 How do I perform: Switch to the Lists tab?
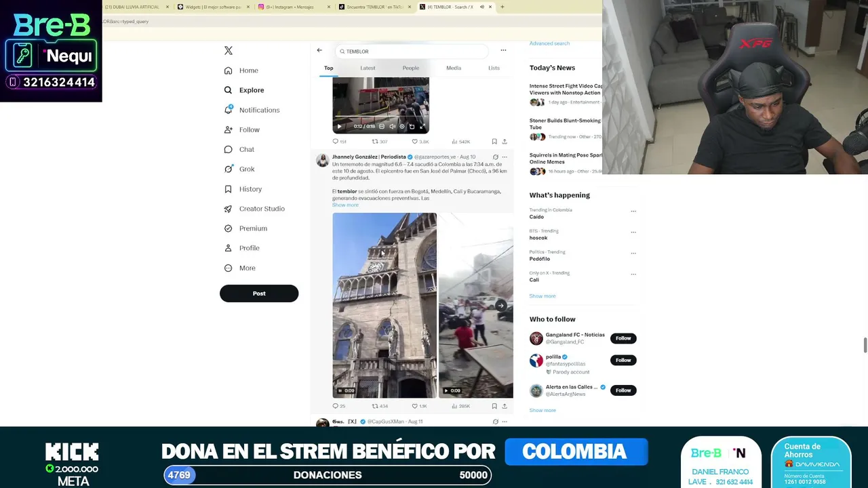point(494,68)
